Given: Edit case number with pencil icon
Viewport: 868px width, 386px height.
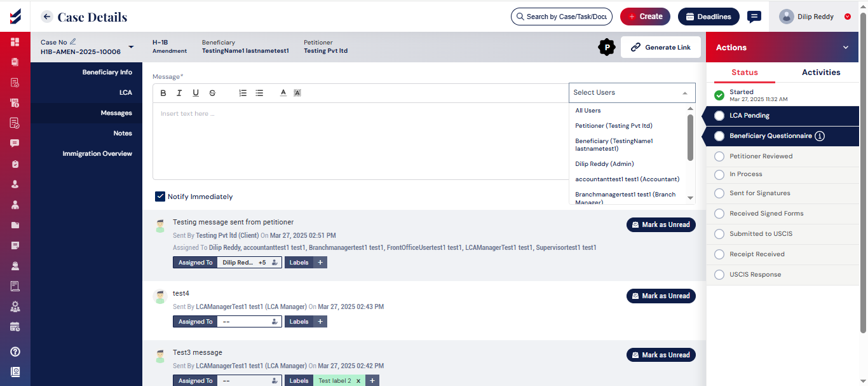Looking at the screenshot, I should 73,42.
